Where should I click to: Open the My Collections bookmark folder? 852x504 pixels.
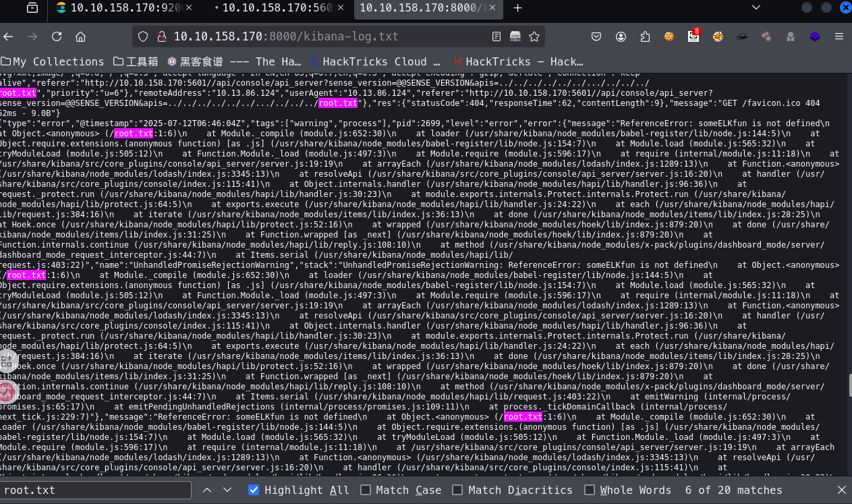[53, 61]
